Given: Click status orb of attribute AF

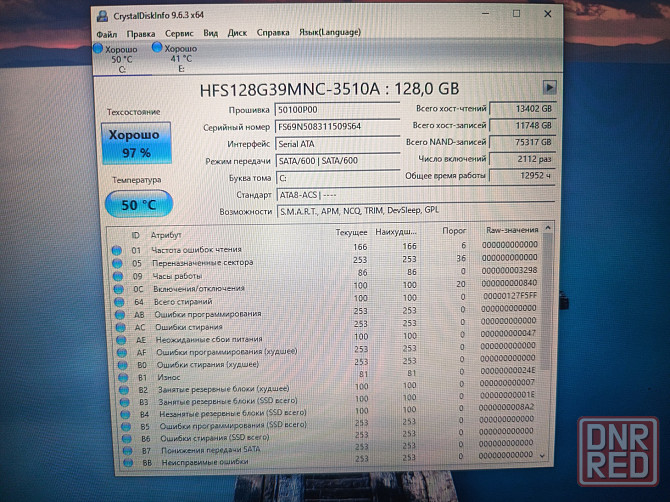Looking at the screenshot, I should 122,353.
